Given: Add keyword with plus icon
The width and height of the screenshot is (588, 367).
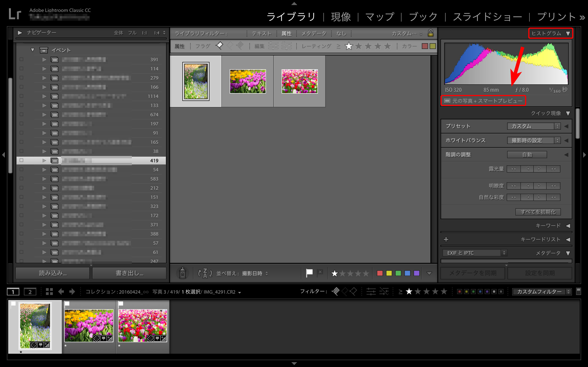Looking at the screenshot, I should coord(446,239).
